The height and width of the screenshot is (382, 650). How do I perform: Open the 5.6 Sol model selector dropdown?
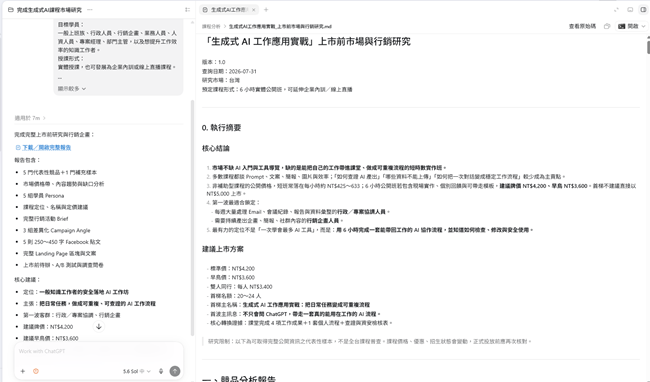[137, 371]
